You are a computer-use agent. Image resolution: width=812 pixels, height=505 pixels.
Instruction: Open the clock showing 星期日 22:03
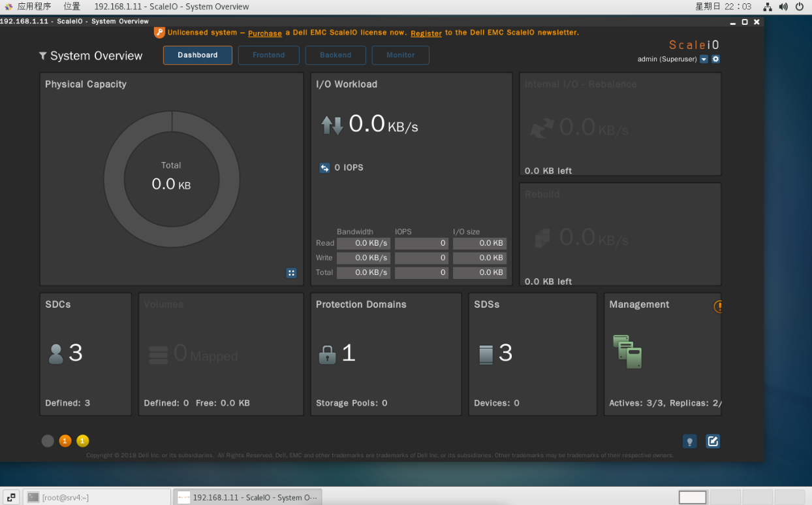pyautogui.click(x=723, y=7)
